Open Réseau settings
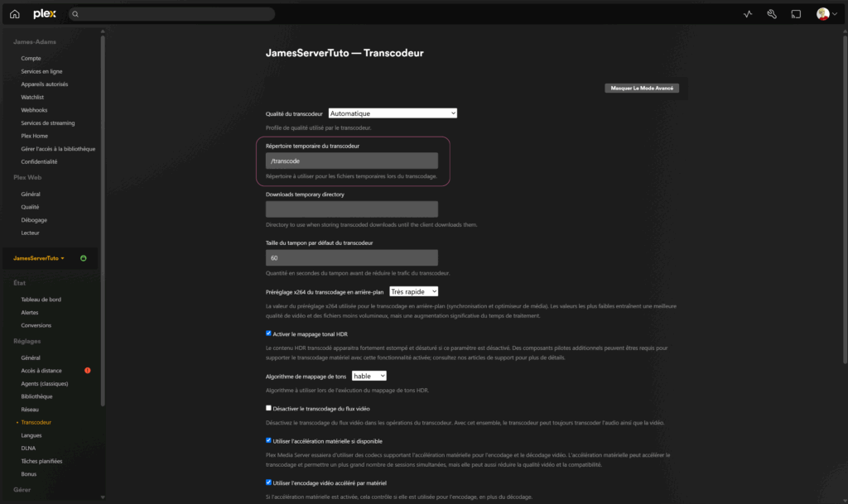The width and height of the screenshot is (848, 504). (x=30, y=410)
